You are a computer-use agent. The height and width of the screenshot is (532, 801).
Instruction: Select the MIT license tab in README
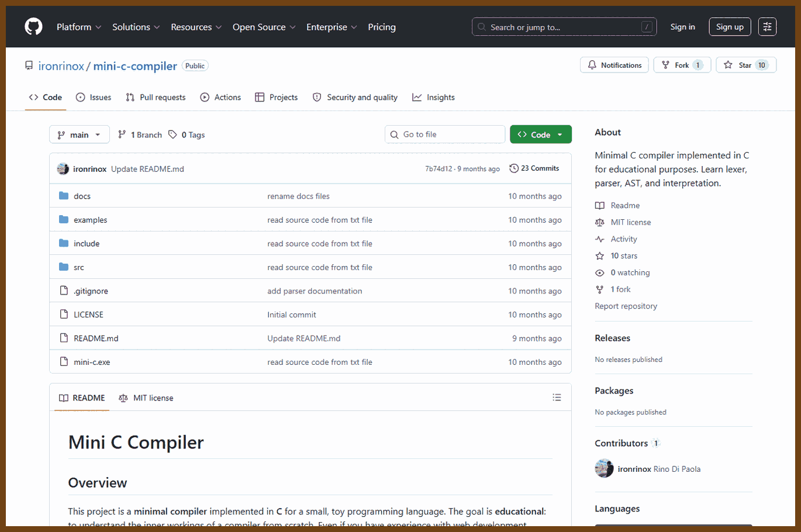pyautogui.click(x=146, y=398)
